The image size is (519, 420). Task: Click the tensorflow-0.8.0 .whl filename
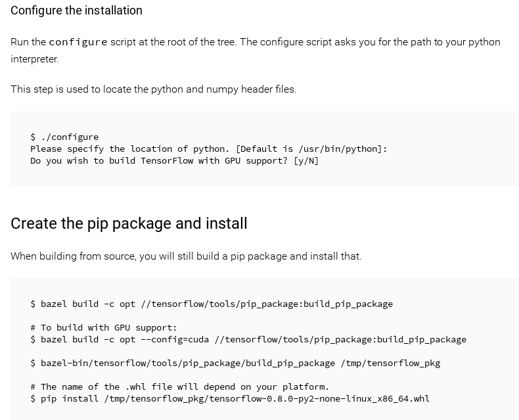tap(319, 399)
